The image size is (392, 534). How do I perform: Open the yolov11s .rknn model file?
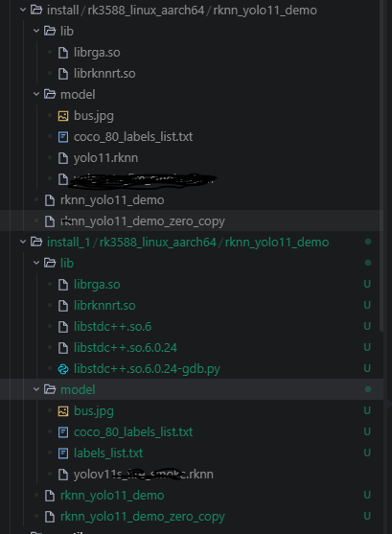coord(144,475)
